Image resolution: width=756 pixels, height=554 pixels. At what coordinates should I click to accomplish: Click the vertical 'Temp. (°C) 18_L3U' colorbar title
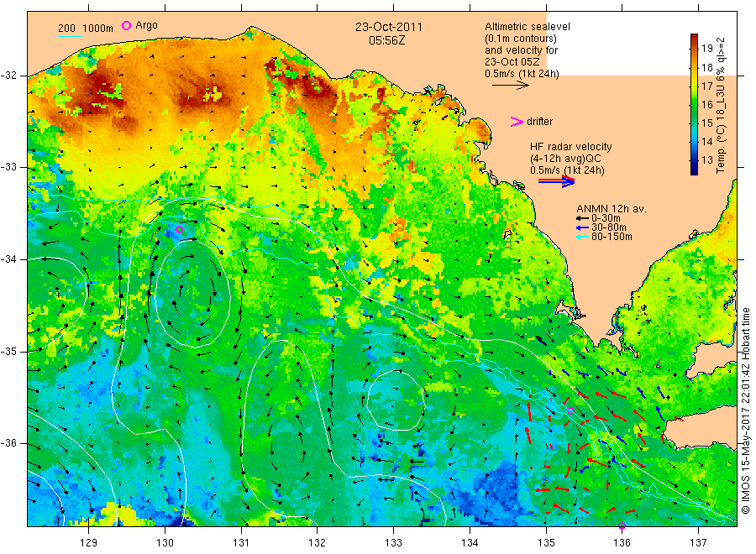pyautogui.click(x=721, y=105)
